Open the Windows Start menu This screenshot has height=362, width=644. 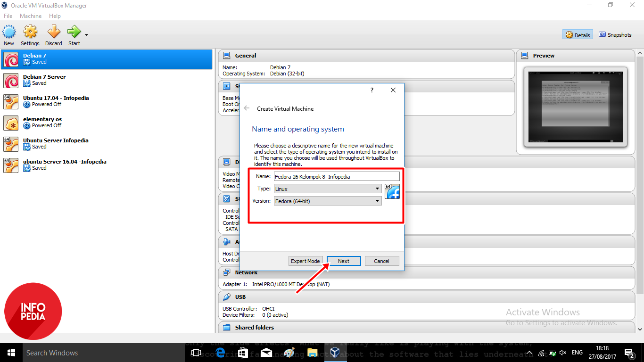pyautogui.click(x=11, y=353)
